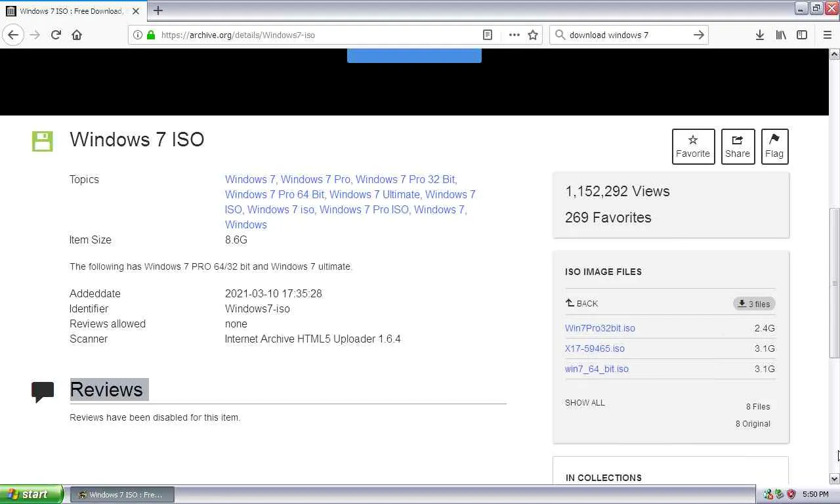This screenshot has height=504, width=840.
Task: Open the Windows Start menu
Action: (31, 494)
